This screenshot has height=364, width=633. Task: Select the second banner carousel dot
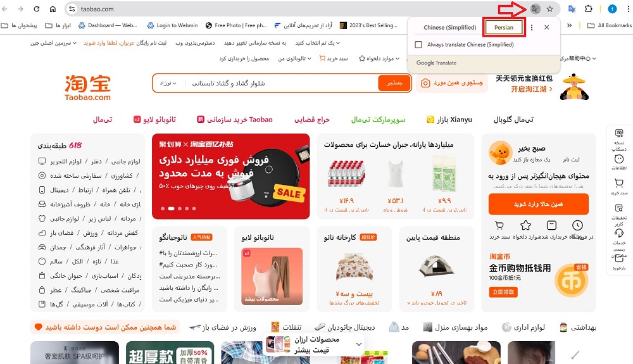171,209
